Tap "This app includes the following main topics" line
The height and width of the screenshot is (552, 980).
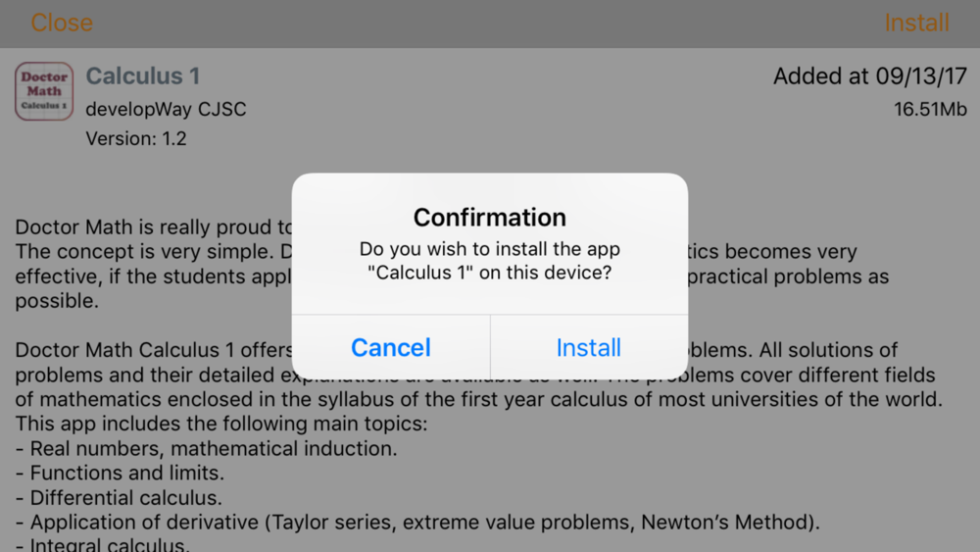coord(221,424)
